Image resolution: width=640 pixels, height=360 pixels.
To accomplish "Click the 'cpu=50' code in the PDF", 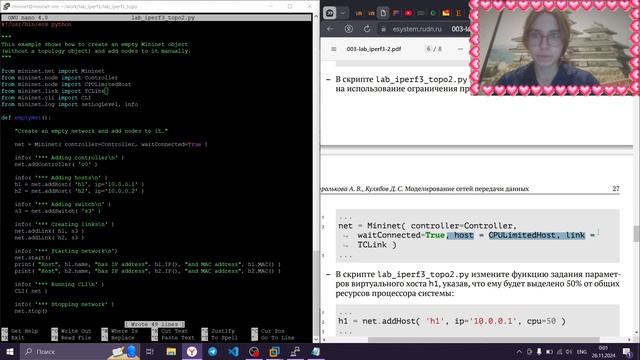I will [541, 321].
